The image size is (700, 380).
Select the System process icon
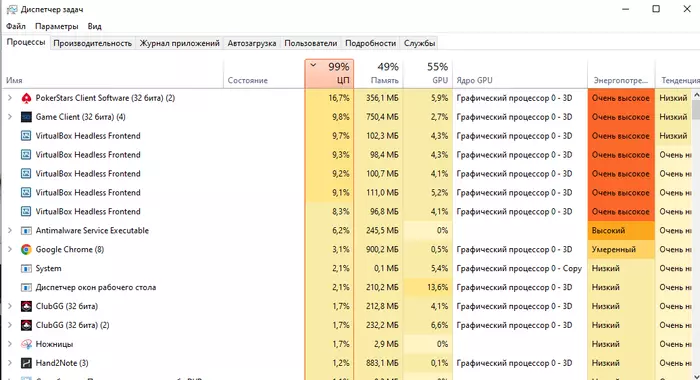pos(26,268)
